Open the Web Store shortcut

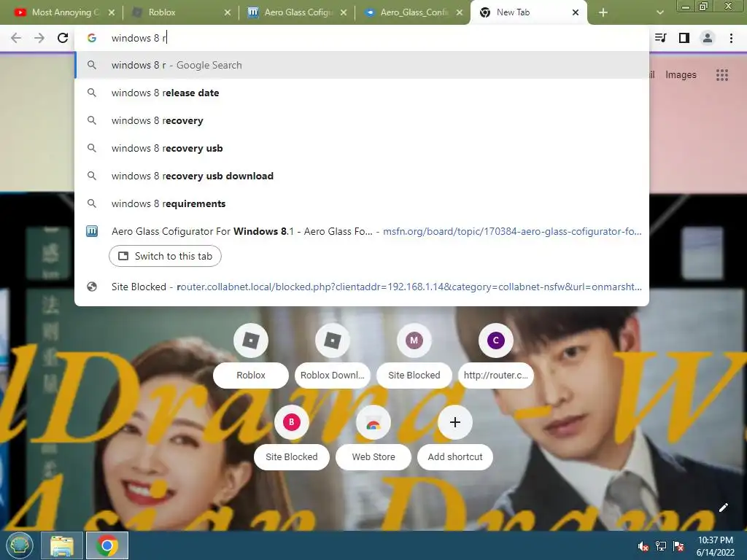[x=373, y=422]
